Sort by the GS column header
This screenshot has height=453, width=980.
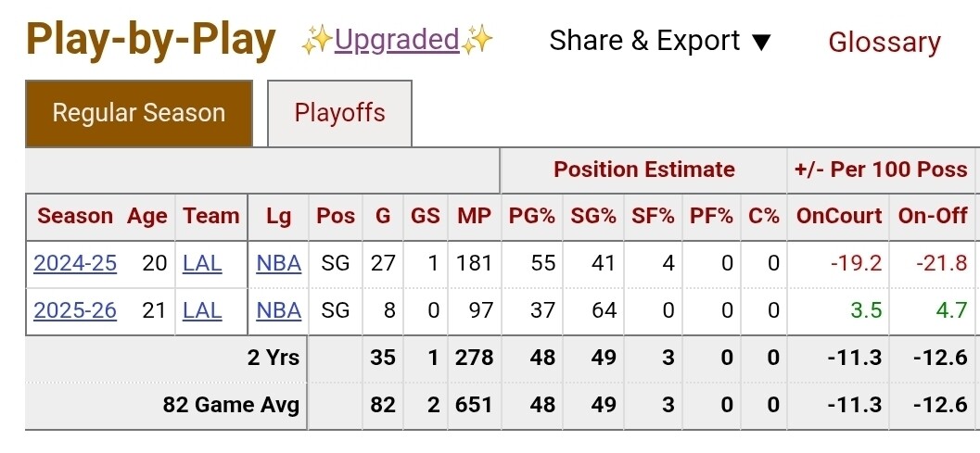[425, 216]
